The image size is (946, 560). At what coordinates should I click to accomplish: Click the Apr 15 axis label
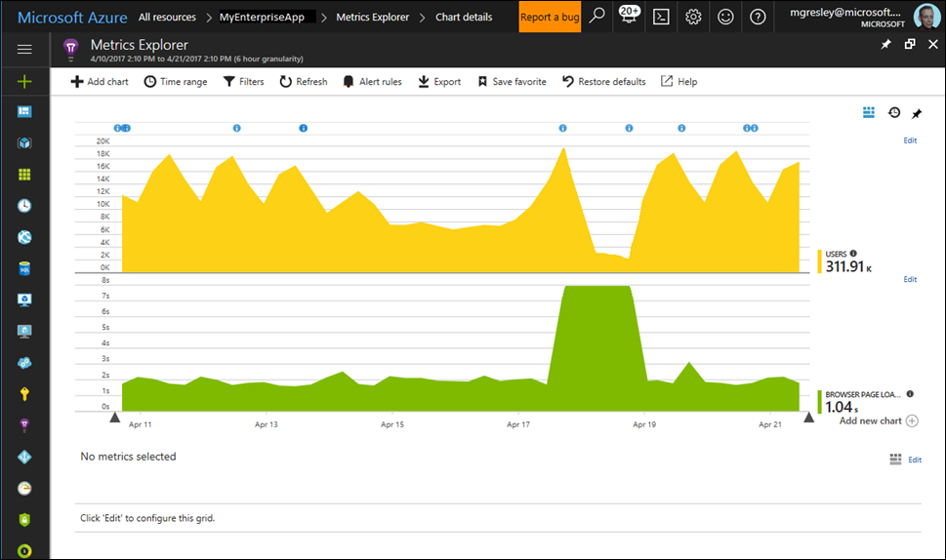(392, 424)
